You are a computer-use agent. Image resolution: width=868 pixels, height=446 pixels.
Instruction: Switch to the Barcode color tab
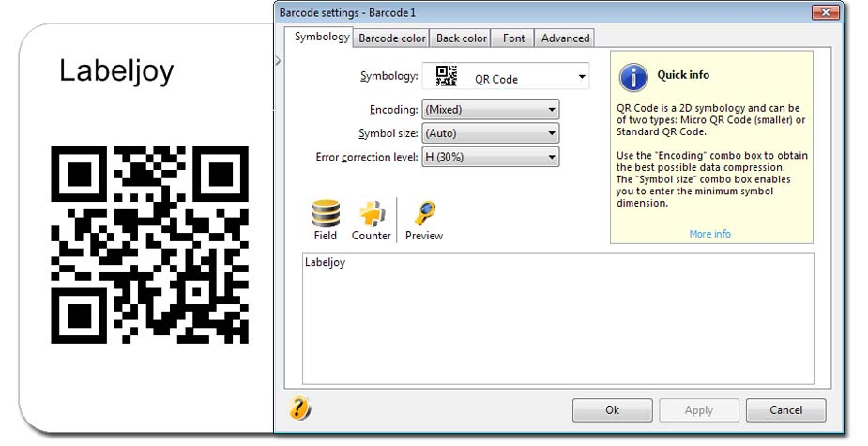(392, 38)
